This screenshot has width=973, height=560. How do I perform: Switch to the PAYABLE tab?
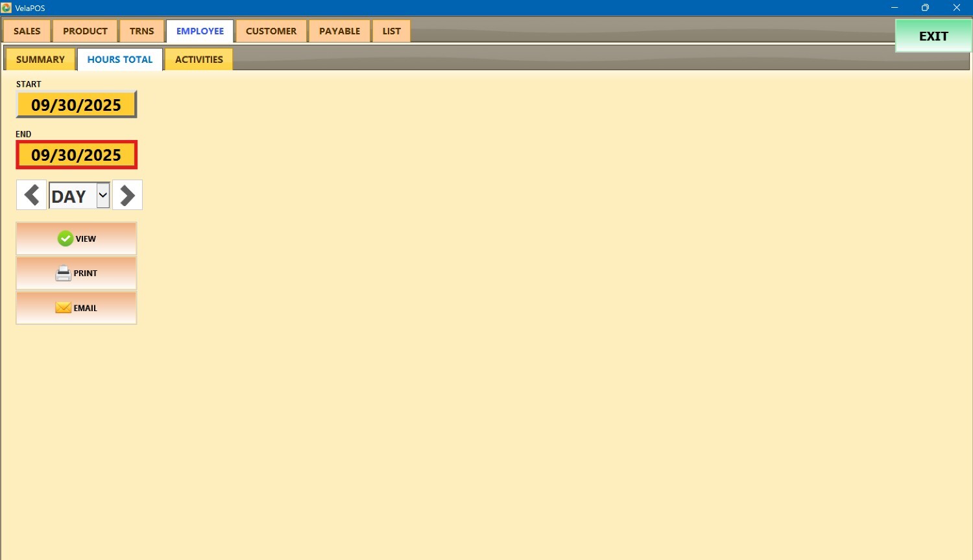[x=339, y=31]
